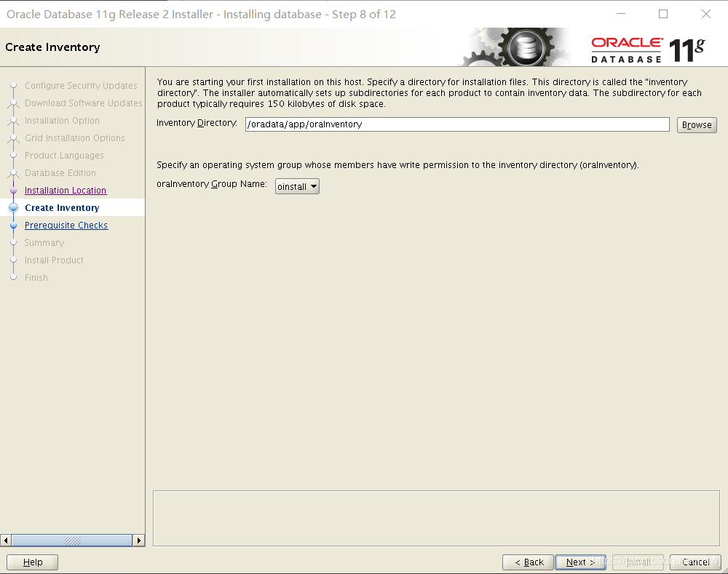Image resolution: width=728 pixels, height=574 pixels.
Task: Close the installer window
Action: click(705, 14)
